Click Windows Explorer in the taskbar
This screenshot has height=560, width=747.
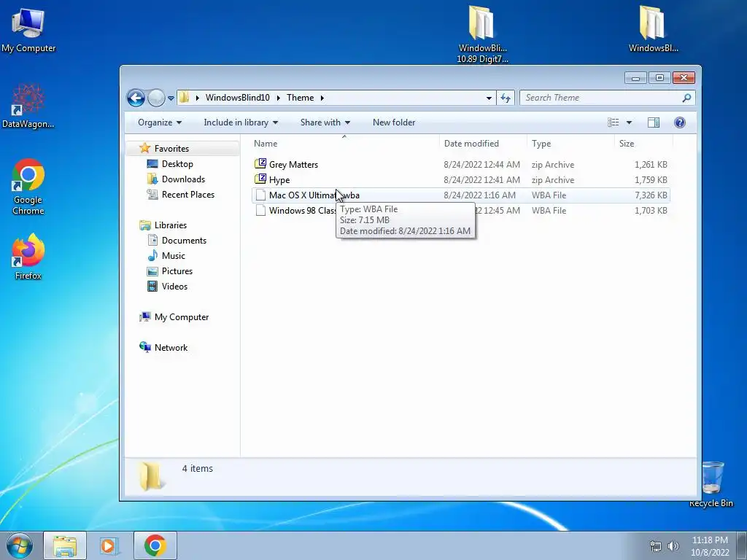65,545
